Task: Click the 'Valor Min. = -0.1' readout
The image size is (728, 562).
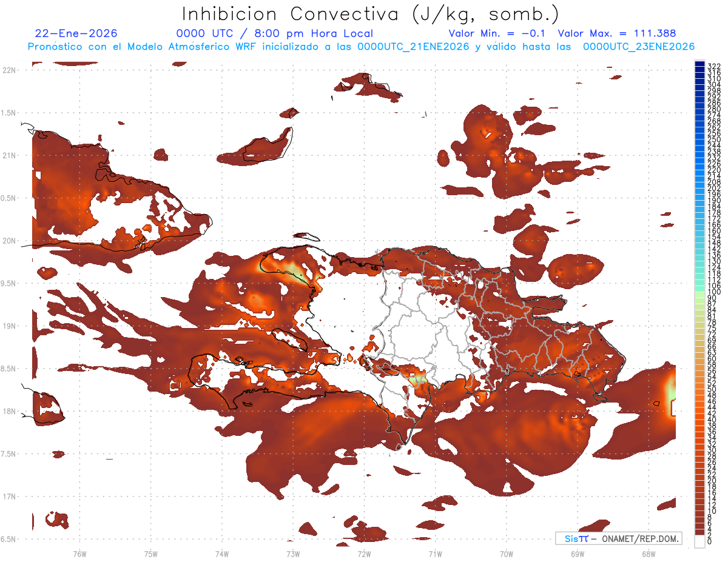Action: [497, 33]
